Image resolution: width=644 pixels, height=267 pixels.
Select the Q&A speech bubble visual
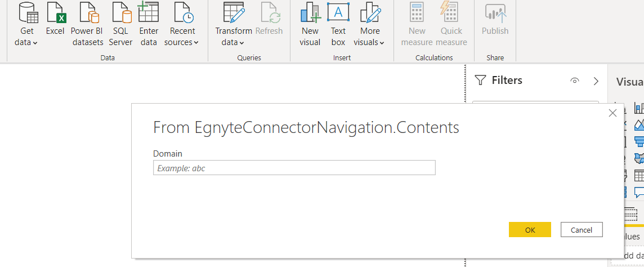(x=639, y=192)
